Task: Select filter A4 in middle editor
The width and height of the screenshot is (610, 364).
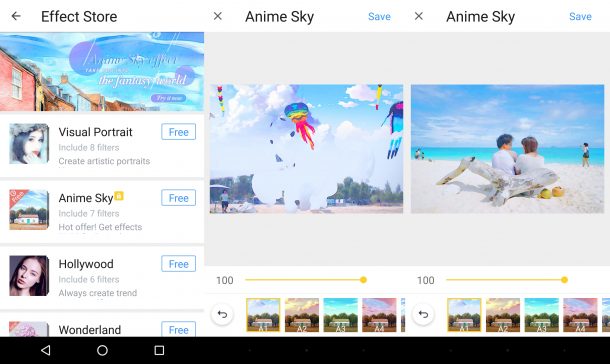Action: (x=379, y=315)
